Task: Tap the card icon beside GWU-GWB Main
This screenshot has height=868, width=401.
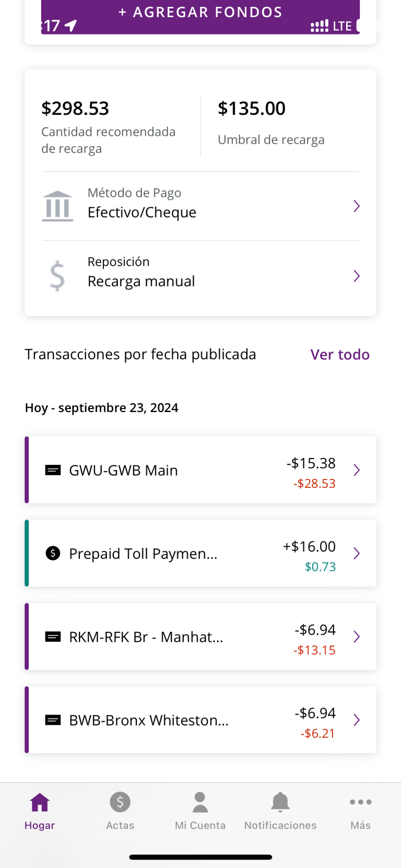Action: [x=53, y=470]
